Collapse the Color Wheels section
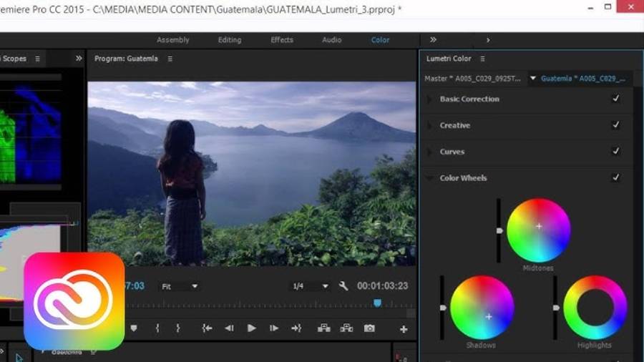 pos(429,178)
